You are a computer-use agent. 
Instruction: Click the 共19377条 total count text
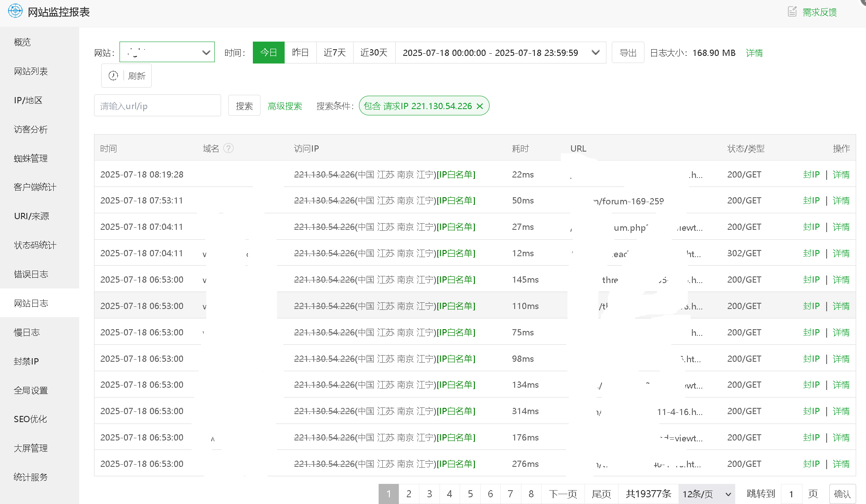pyautogui.click(x=648, y=494)
